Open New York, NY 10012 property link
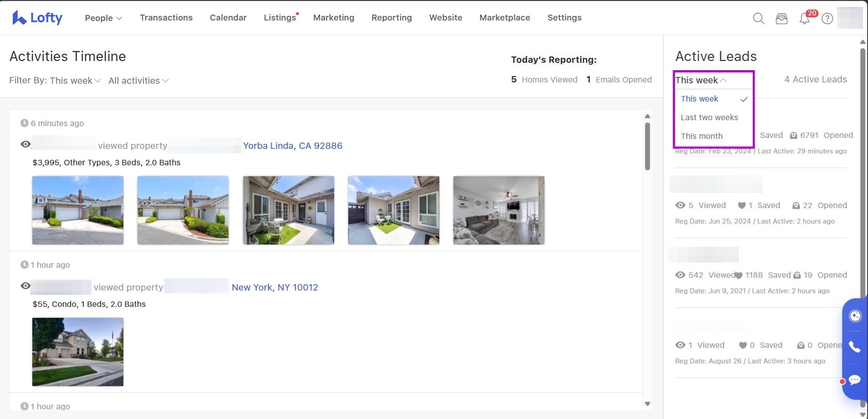868x419 pixels. 275,287
